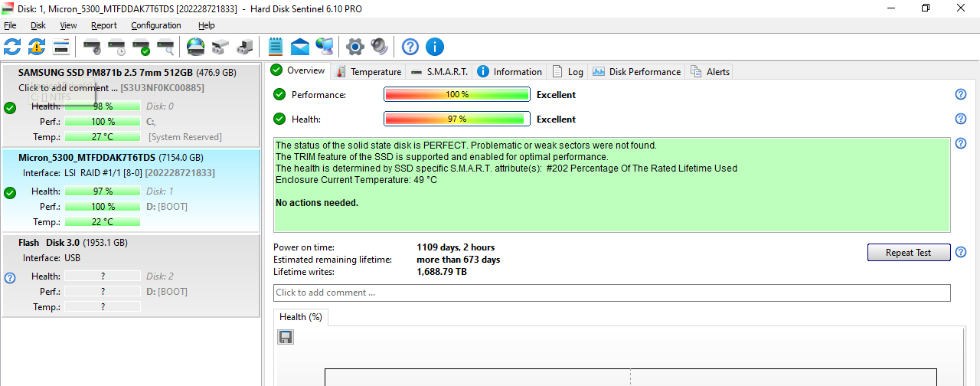980x386 pixels.
Task: Click Samsung 27 °C temperature bar
Action: pyautogui.click(x=103, y=137)
